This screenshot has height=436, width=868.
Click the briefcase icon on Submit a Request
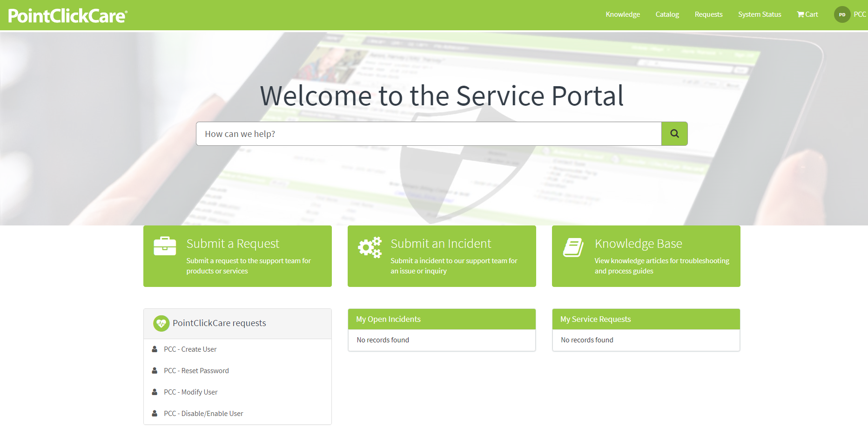coord(165,246)
